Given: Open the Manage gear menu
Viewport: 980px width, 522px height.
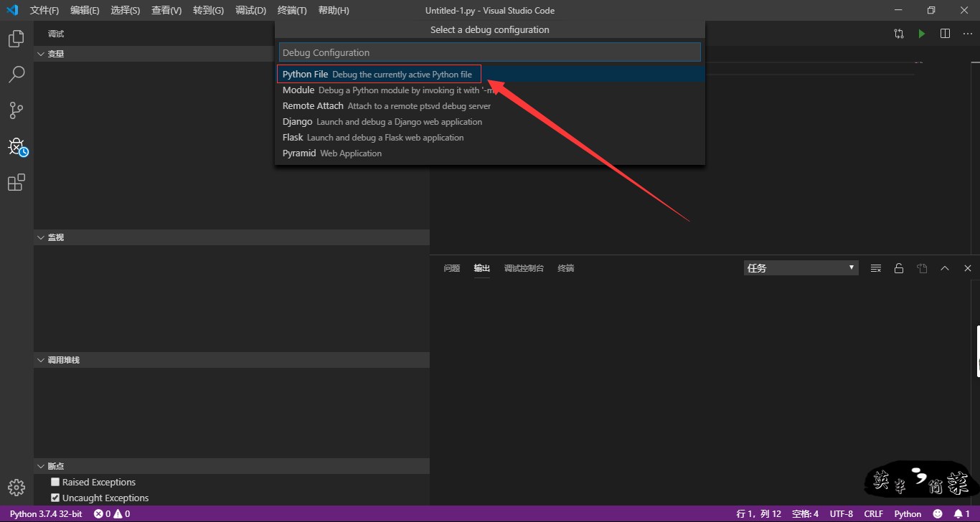Looking at the screenshot, I should pos(16,488).
